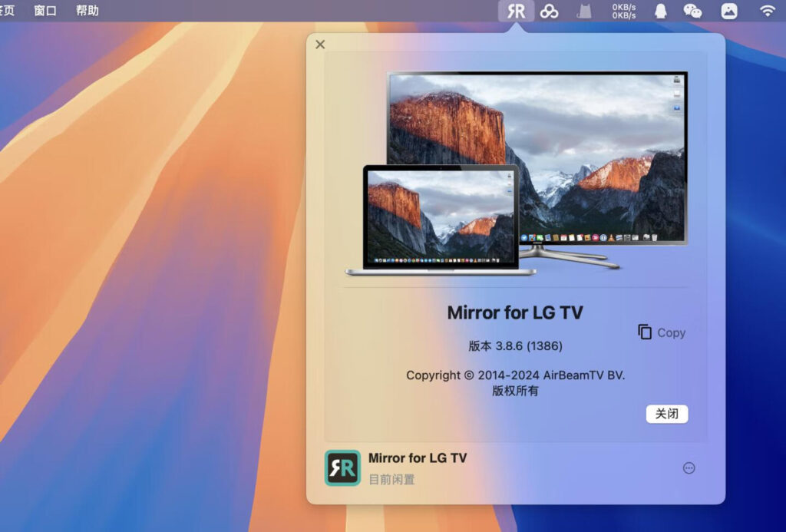Open the 窗口 menu
The width and height of the screenshot is (786, 532).
click(45, 11)
